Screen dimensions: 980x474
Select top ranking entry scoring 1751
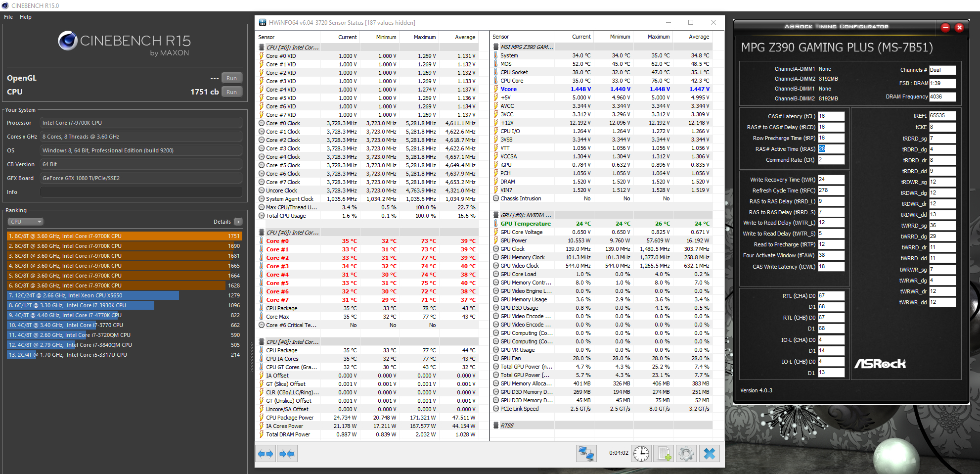[x=124, y=236]
